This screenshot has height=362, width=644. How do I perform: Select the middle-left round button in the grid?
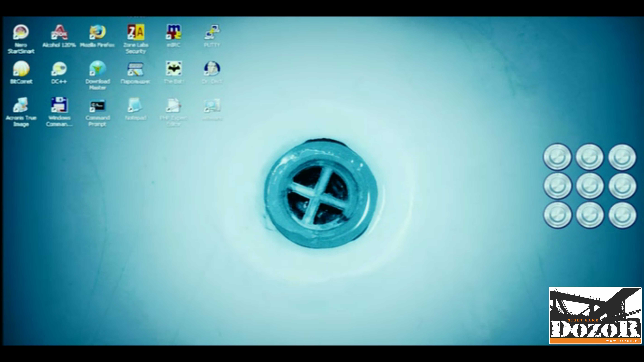click(557, 186)
